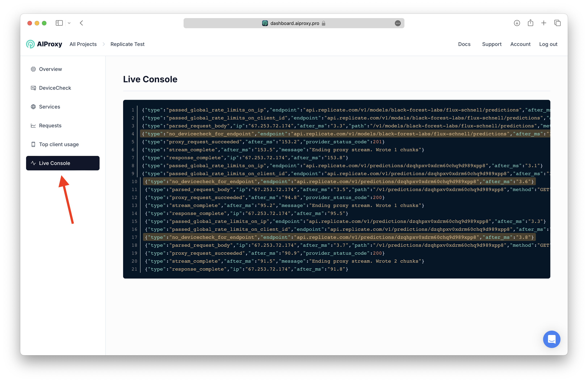Click the DeviceCheck certificate icon
Screen dimensions: 588x382
33,88
